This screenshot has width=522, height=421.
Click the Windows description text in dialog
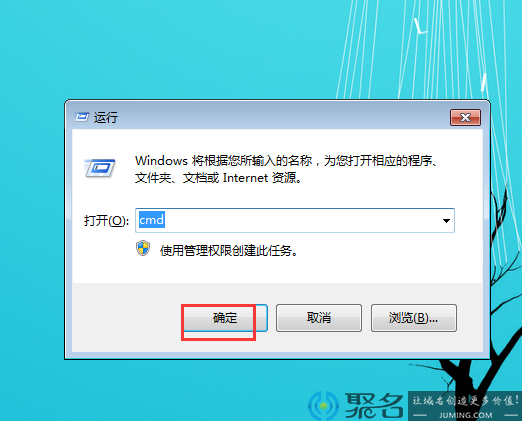coord(285,169)
